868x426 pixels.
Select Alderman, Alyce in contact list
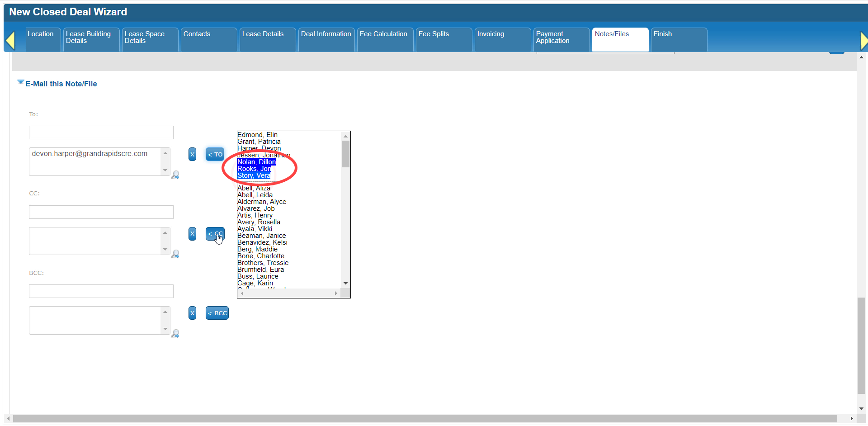(262, 202)
